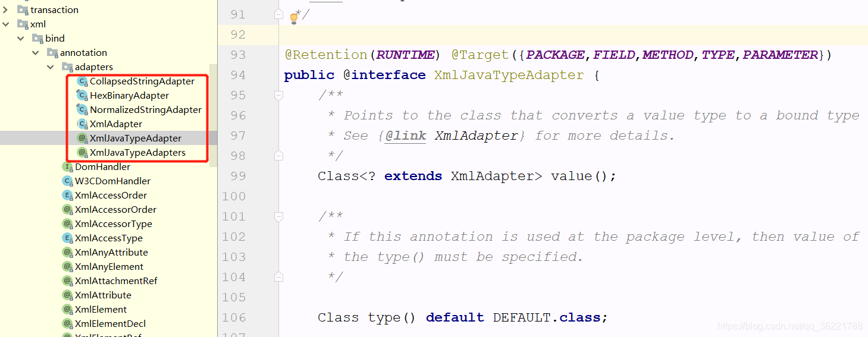Click PARAMETER constant in Target annotation
This screenshot has width=868, height=337.
[x=781, y=55]
